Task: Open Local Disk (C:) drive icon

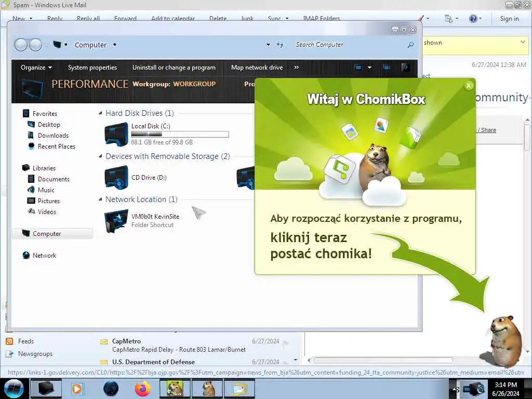Action: (116, 135)
